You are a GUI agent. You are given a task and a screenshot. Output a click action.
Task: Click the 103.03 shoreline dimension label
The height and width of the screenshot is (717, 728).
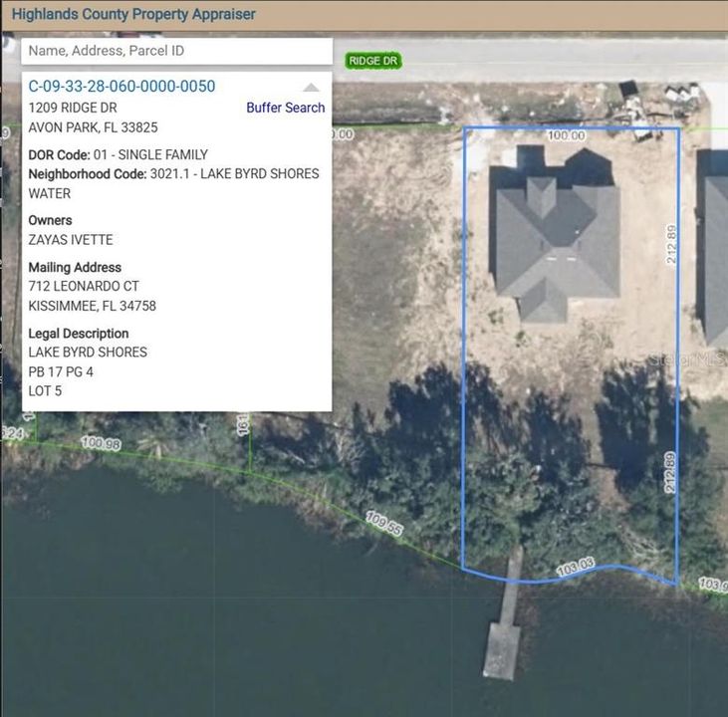tap(576, 567)
